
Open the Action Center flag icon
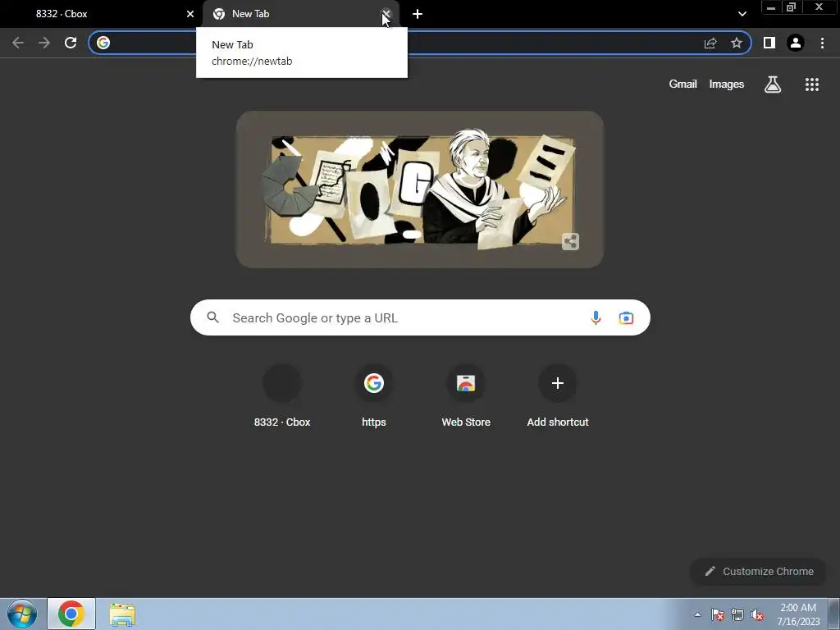718,614
